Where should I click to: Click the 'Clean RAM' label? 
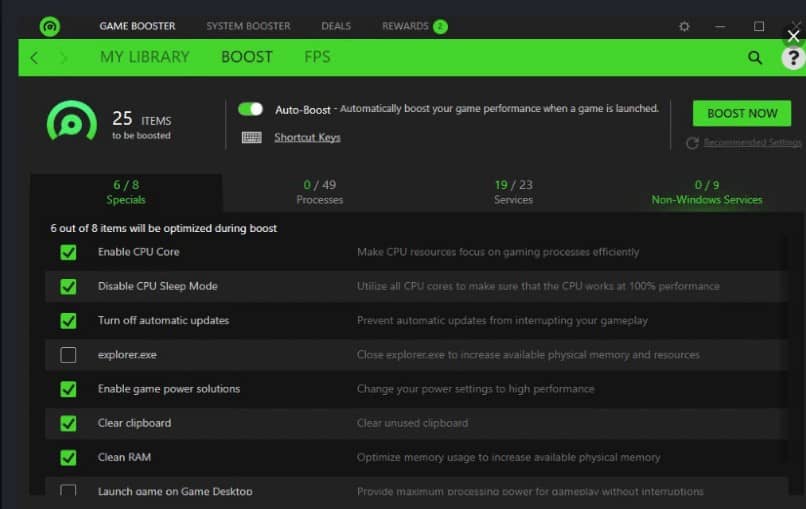pyautogui.click(x=124, y=458)
